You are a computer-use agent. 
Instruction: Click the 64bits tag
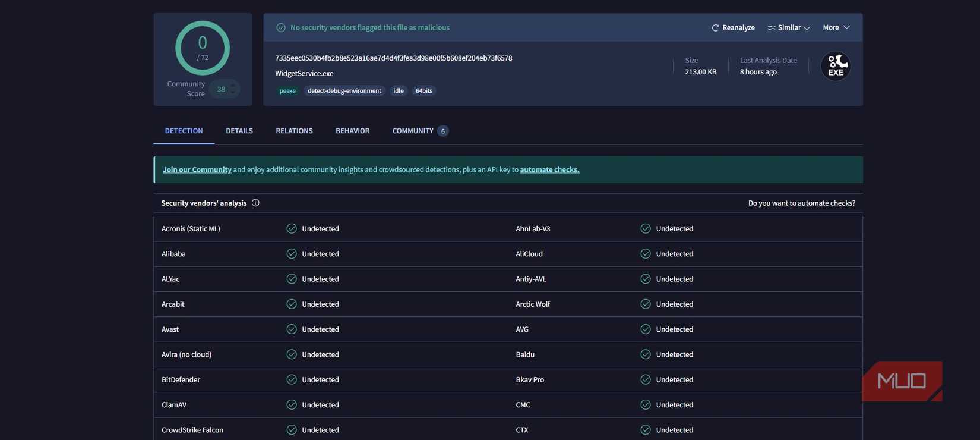(x=424, y=91)
